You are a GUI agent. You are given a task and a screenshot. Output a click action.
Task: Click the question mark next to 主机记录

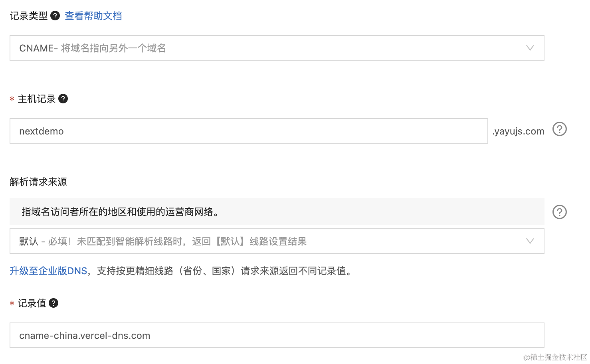pos(63,99)
